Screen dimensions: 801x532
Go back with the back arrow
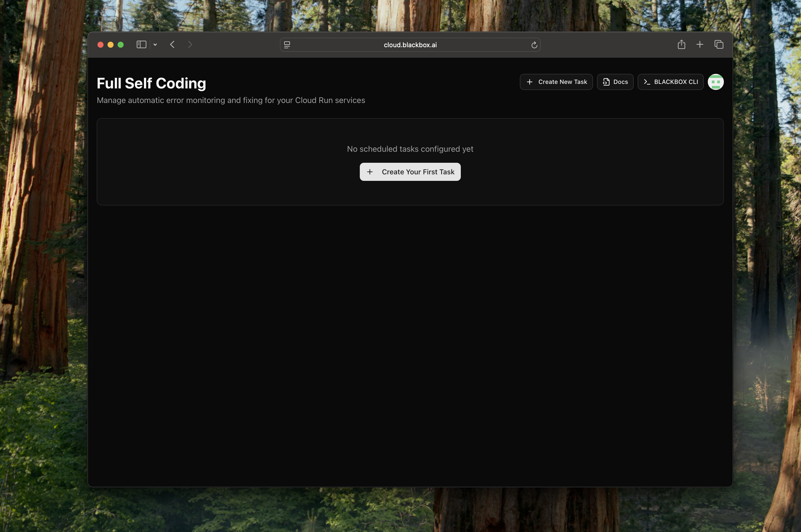tap(172, 44)
